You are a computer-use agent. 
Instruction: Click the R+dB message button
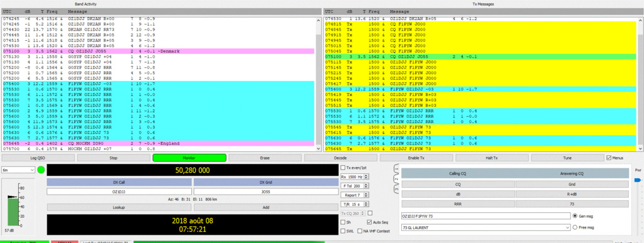(572, 194)
